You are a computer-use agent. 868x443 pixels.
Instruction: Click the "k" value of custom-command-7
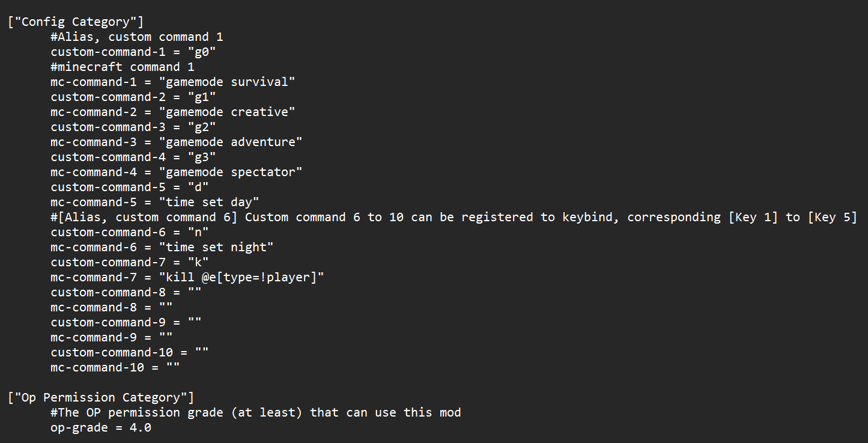tap(198, 263)
